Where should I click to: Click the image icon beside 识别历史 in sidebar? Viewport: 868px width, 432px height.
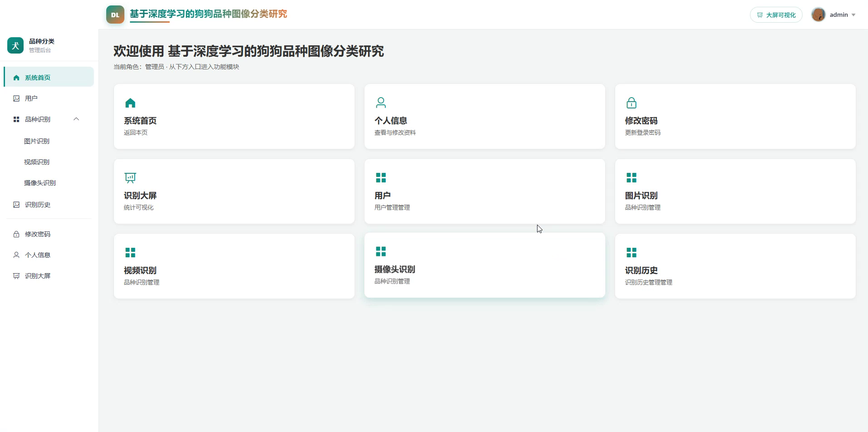(16, 205)
